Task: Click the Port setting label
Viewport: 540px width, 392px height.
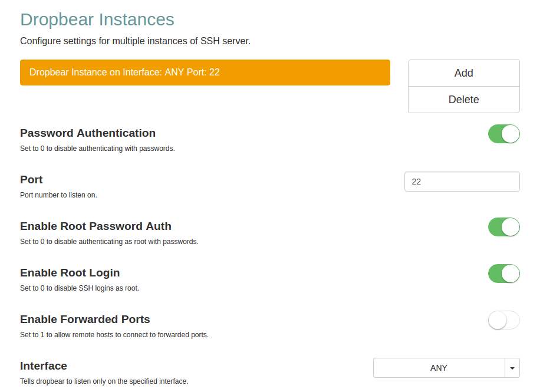Action: pos(31,180)
